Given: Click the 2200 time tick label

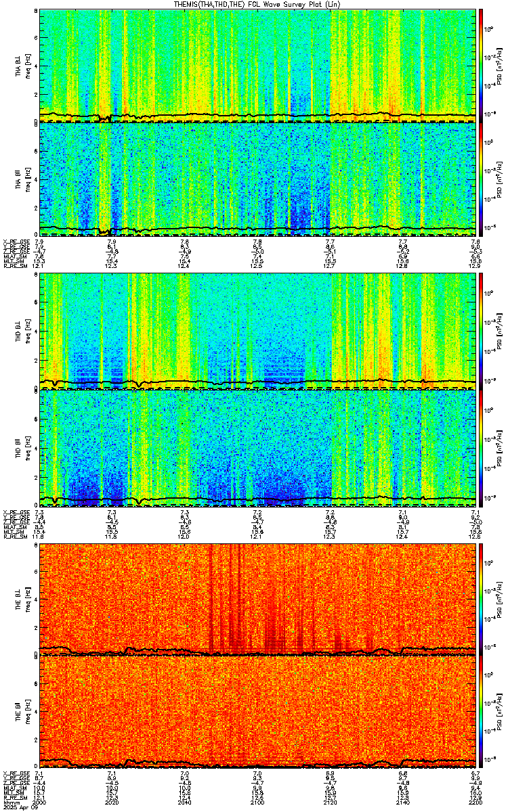Looking at the screenshot, I should pos(474,802).
